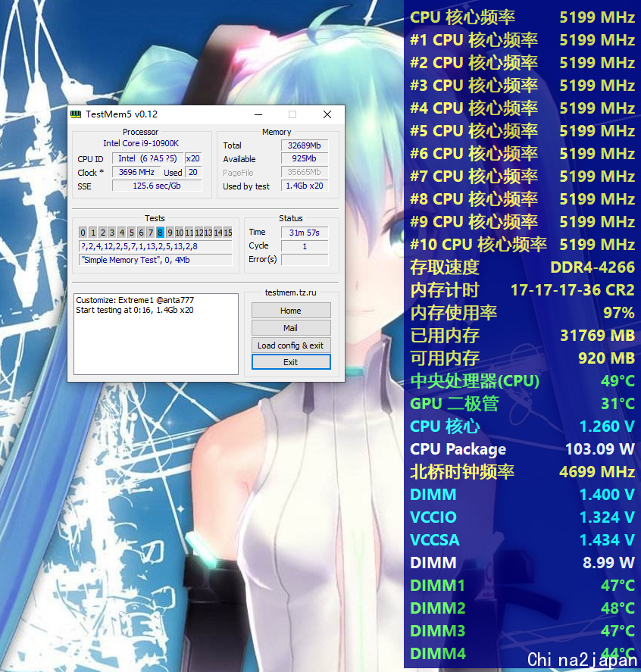Click the Intel Core i9-10900K processor name

(x=141, y=144)
